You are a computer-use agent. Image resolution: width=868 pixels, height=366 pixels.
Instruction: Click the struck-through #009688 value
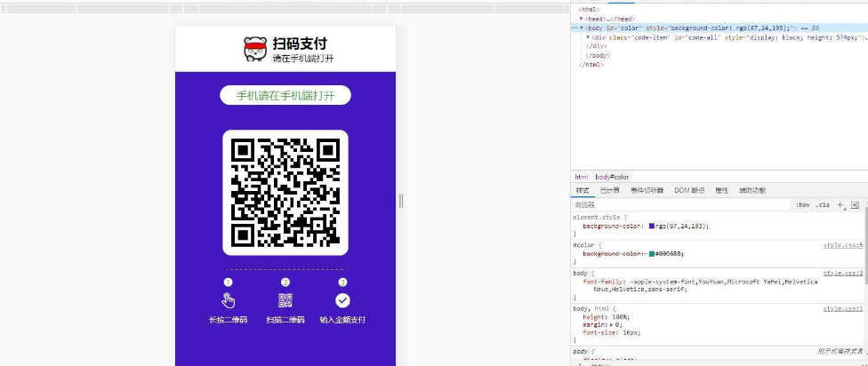pos(668,254)
